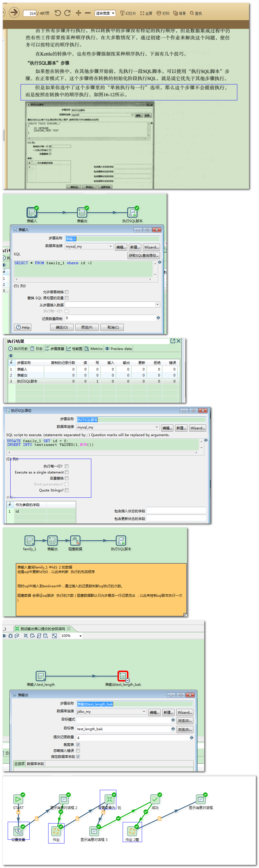Open the search (查找) tool

point(196,13)
